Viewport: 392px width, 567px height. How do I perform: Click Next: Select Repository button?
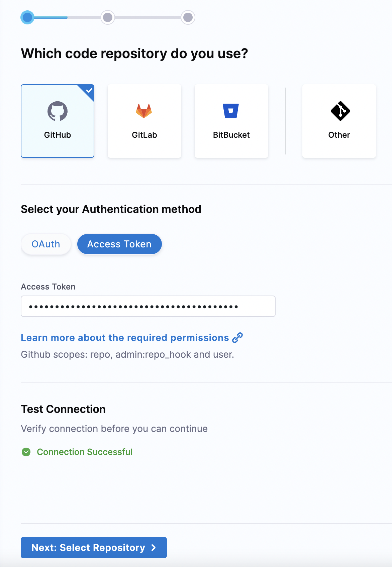[x=94, y=548]
